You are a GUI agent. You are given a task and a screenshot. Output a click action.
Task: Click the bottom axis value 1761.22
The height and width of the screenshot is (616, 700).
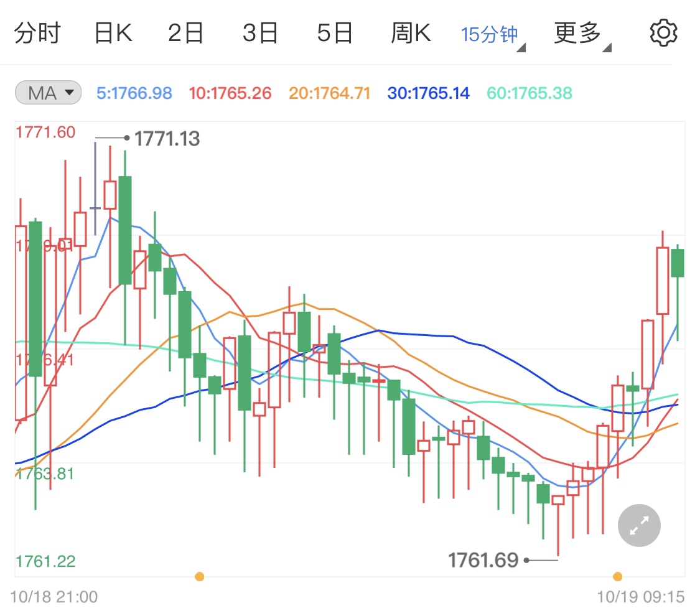click(x=45, y=561)
